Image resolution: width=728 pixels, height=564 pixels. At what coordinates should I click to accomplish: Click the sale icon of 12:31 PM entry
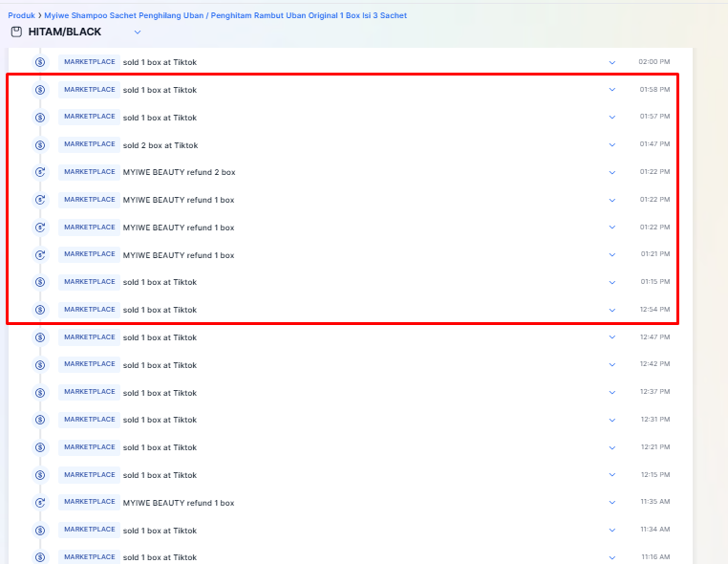click(40, 420)
